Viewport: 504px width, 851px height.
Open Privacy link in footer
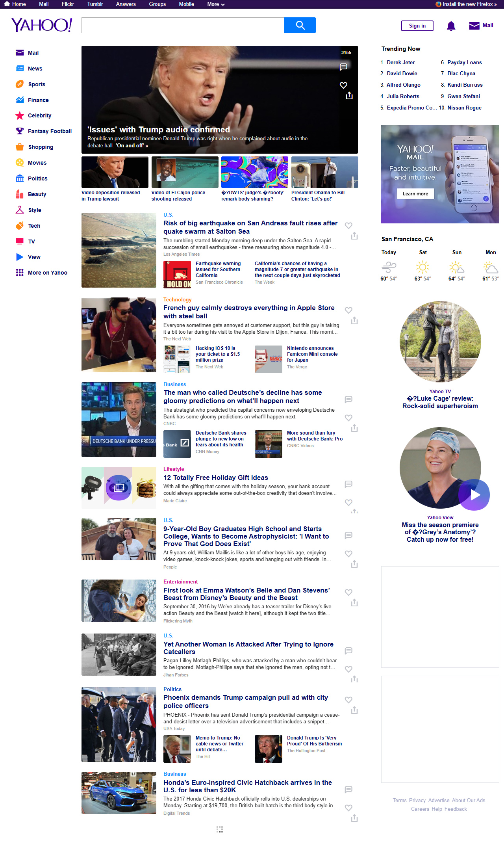point(417,800)
